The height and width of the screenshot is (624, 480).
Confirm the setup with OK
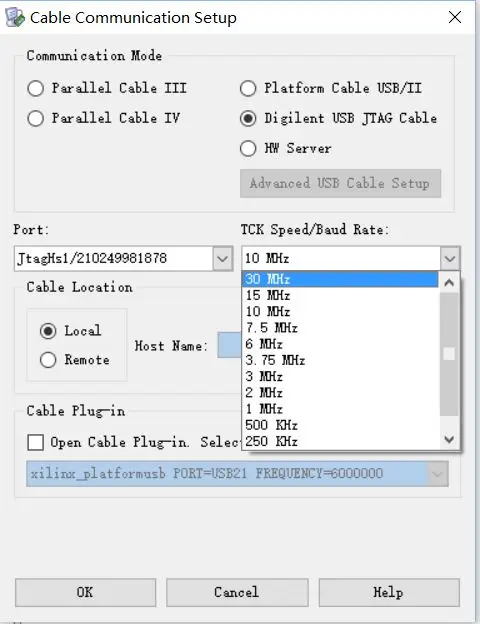tap(85, 592)
